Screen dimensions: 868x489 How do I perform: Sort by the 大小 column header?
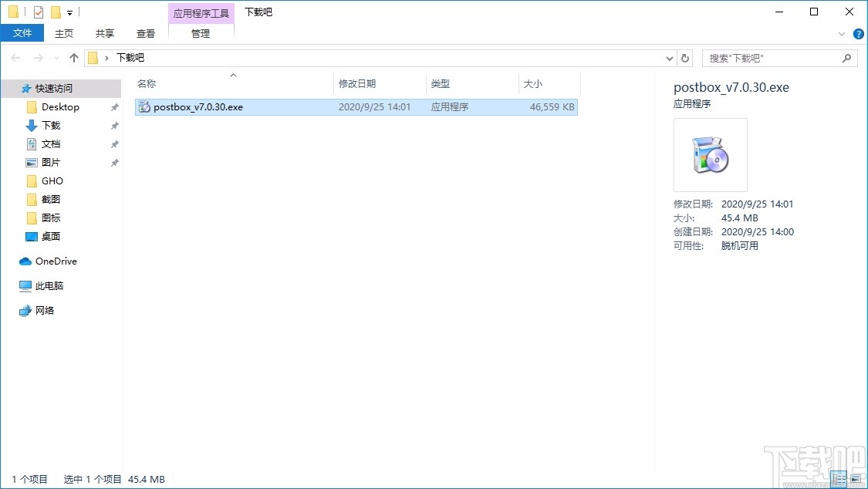pos(549,83)
